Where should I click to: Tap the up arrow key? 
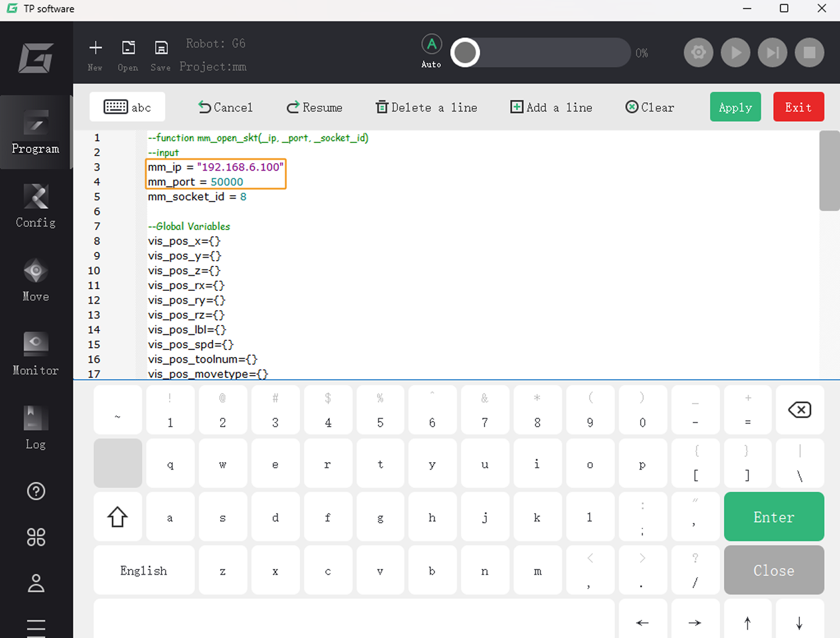point(748,619)
